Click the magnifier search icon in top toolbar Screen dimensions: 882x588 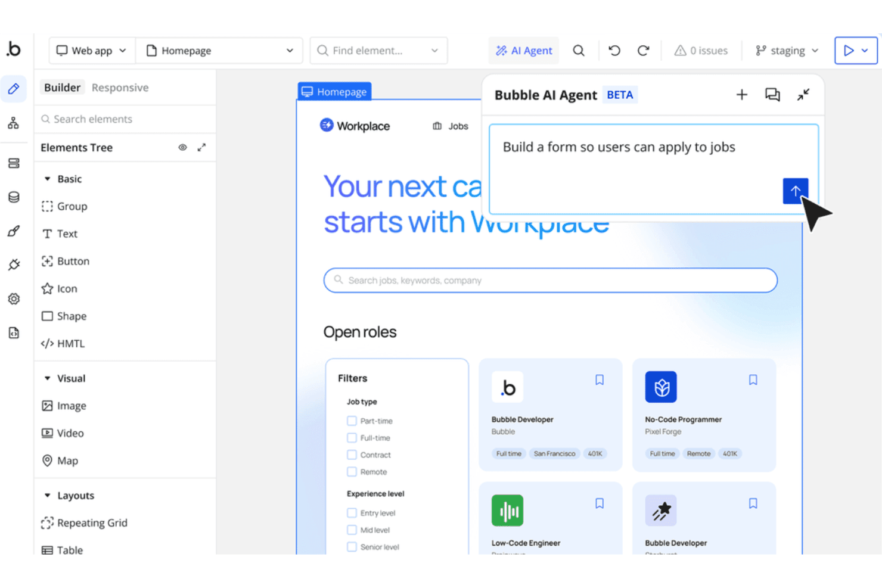tap(579, 51)
